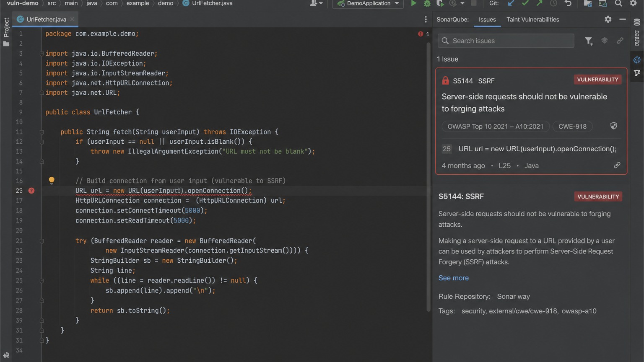Click the toolbar icon left of search

[x=602, y=3]
